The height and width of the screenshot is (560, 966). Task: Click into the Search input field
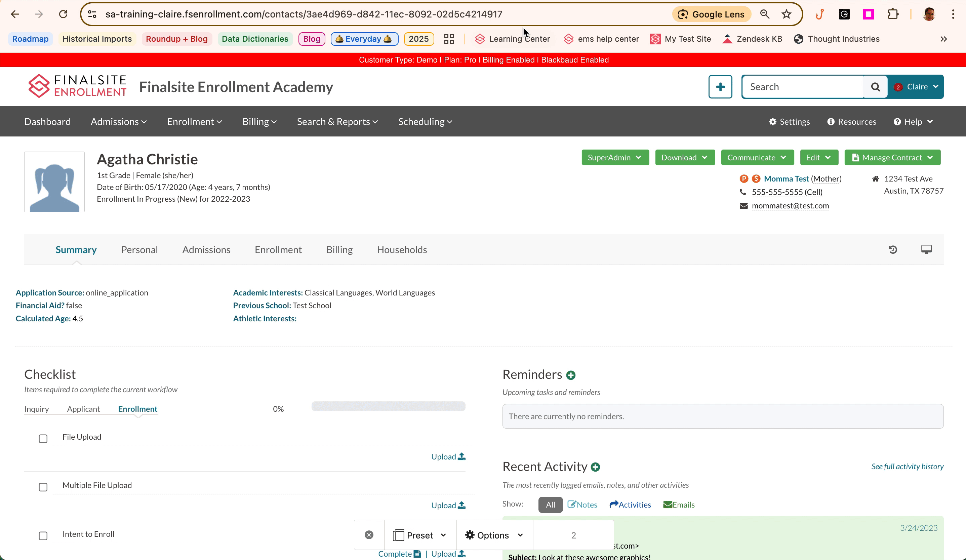[x=802, y=87]
